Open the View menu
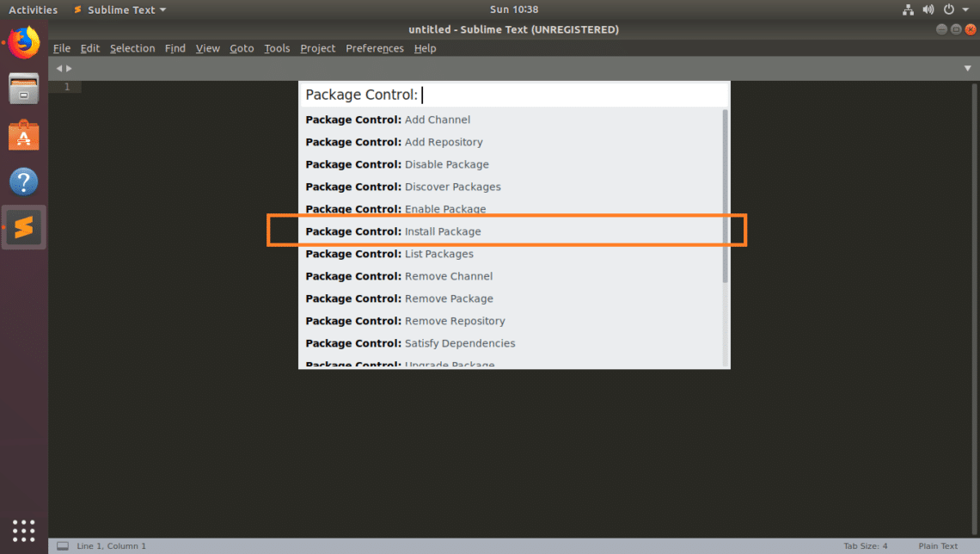Viewport: 980px width, 554px height. 207,48
